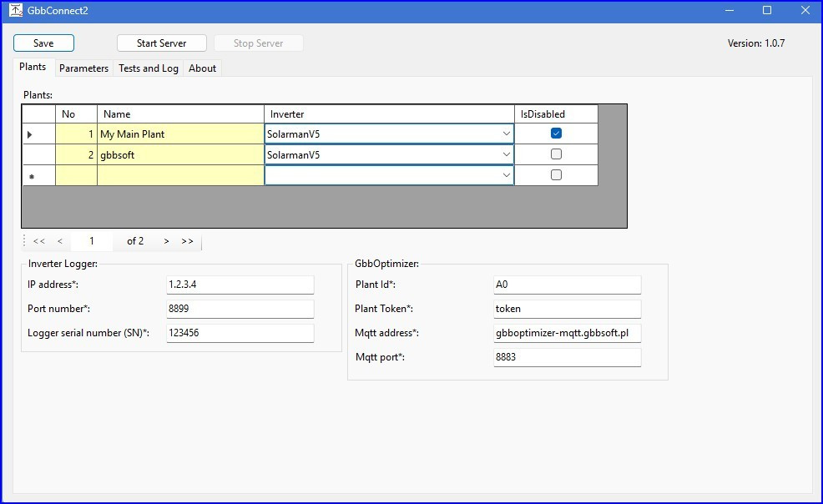Click the Mqtt address field
This screenshot has width=823, height=504.
tap(568, 333)
